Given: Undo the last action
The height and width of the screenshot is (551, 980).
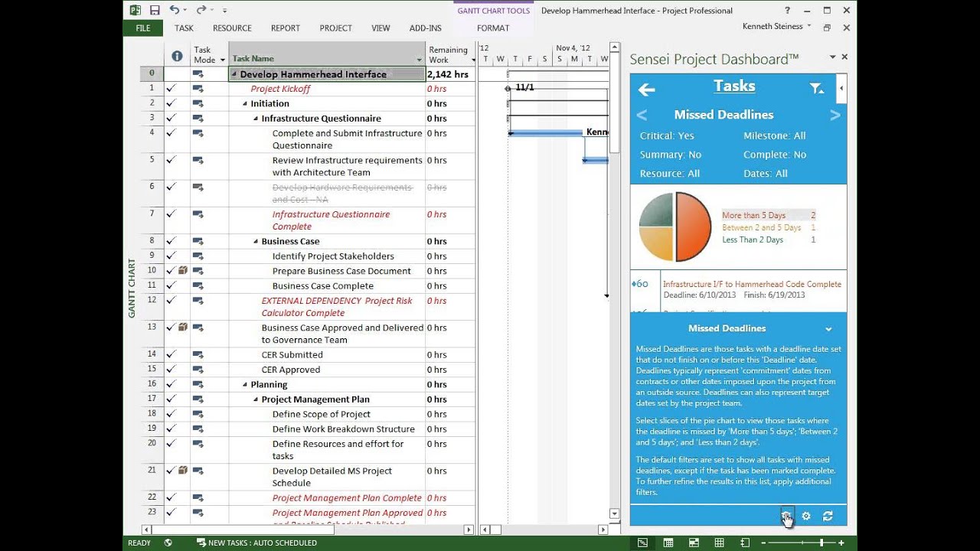Looking at the screenshot, I should click(x=175, y=10).
